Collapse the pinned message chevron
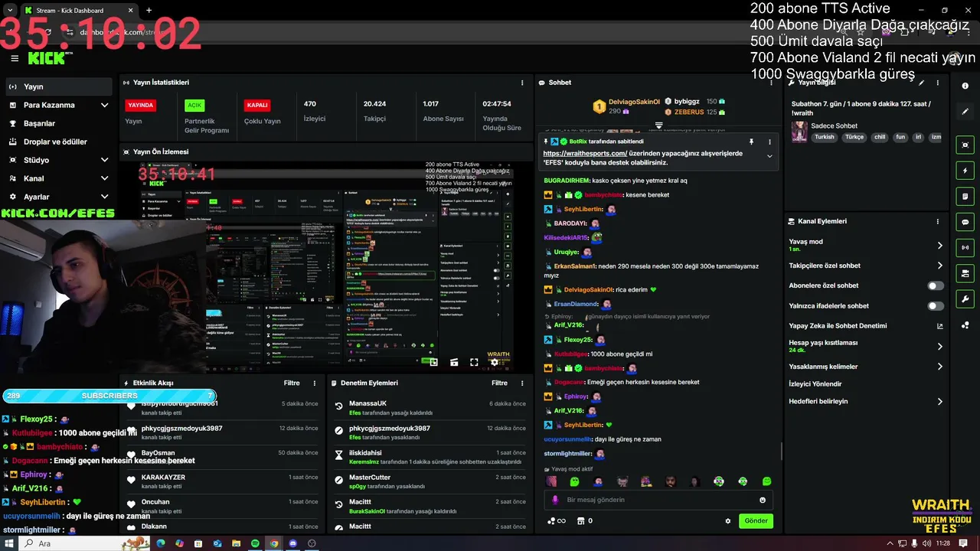The image size is (980, 551). click(x=769, y=156)
